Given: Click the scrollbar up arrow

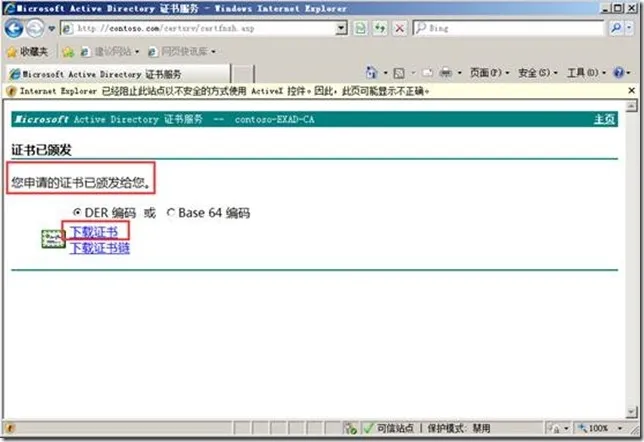Looking at the screenshot, I should [x=631, y=106].
